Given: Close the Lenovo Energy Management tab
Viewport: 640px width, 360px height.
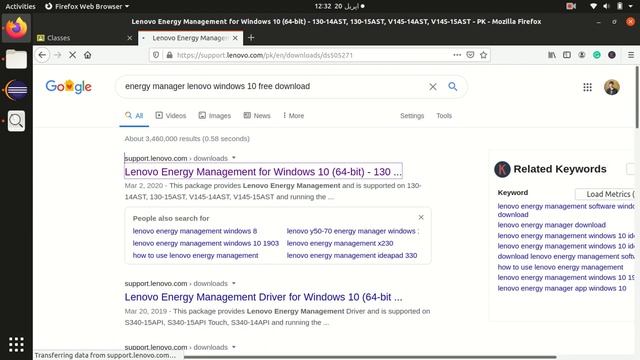Looking at the screenshot, I should pyautogui.click(x=235, y=38).
